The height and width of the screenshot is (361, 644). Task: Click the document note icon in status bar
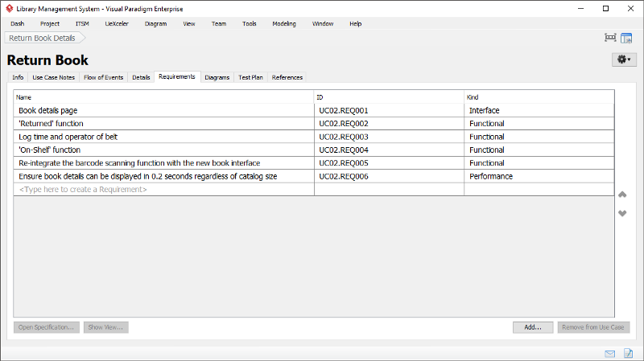tap(629, 353)
